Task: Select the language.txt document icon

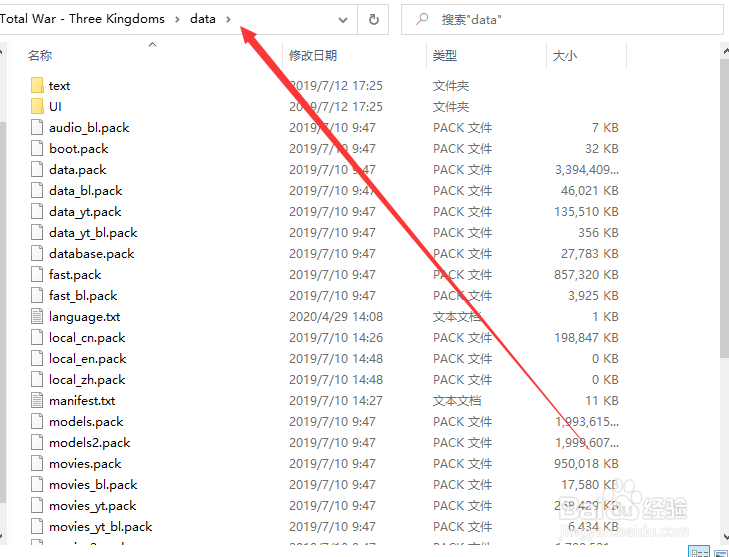Action: [37, 317]
